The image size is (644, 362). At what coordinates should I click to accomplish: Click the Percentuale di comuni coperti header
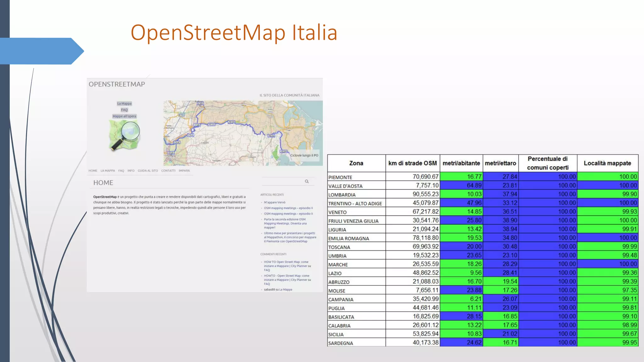(x=548, y=163)
